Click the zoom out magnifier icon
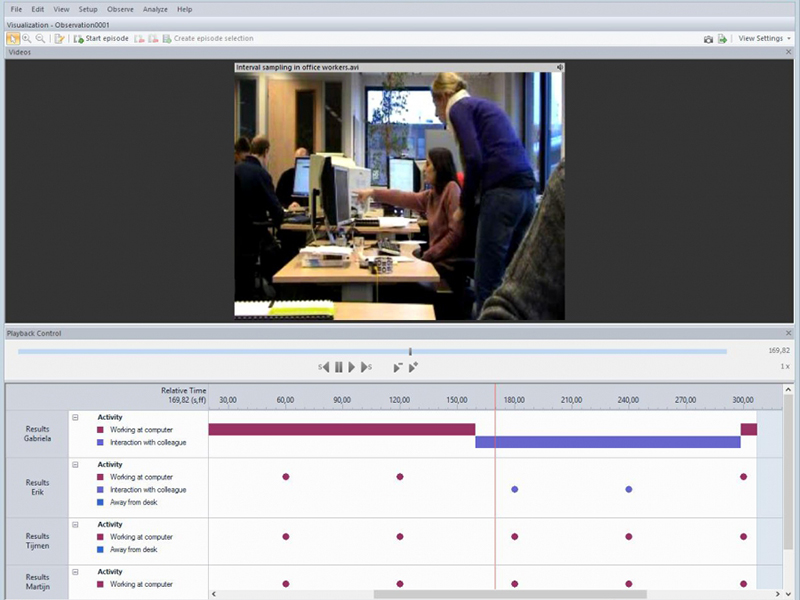This screenshot has height=600, width=800. pos(40,39)
